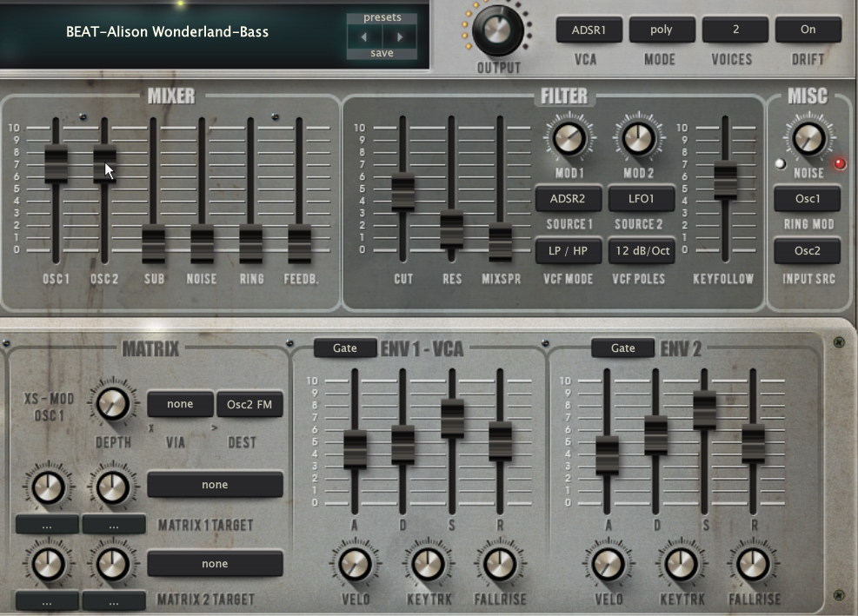Select the previous preset arrow
The height and width of the screenshot is (616, 858).
pyautogui.click(x=364, y=36)
